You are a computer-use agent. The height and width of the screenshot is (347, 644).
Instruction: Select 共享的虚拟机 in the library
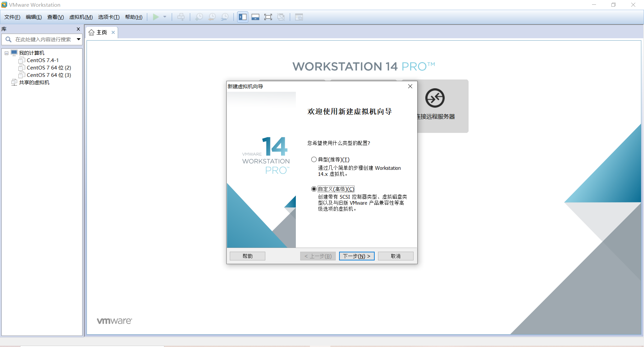coord(34,82)
